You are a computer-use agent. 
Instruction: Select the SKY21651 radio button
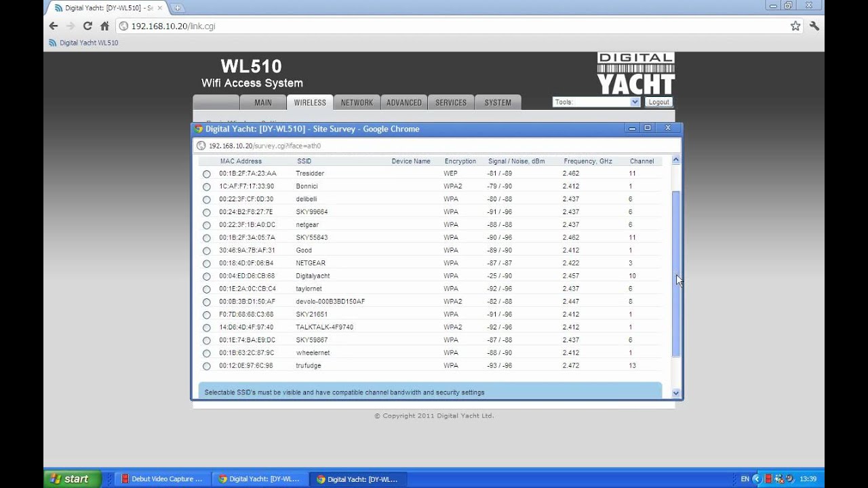tap(207, 315)
